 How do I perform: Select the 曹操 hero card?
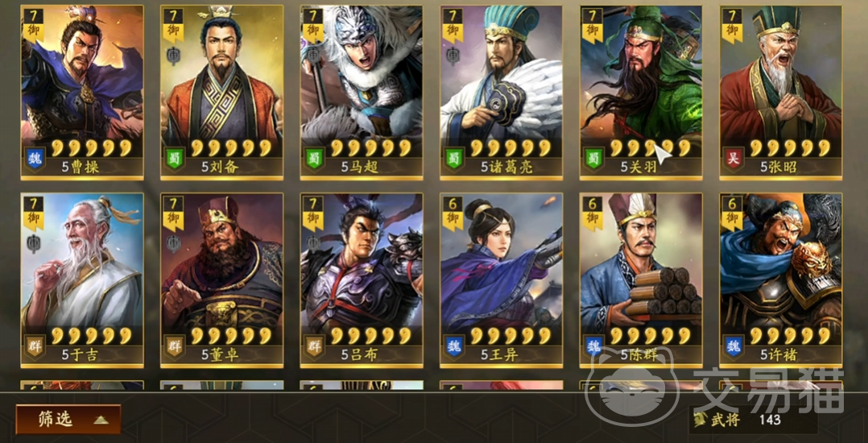click(82, 93)
